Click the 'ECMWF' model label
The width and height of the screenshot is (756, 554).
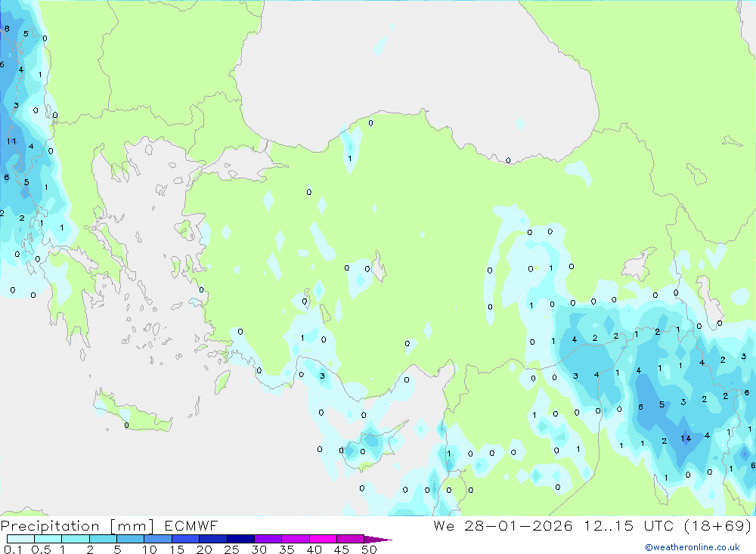pyautogui.click(x=191, y=525)
